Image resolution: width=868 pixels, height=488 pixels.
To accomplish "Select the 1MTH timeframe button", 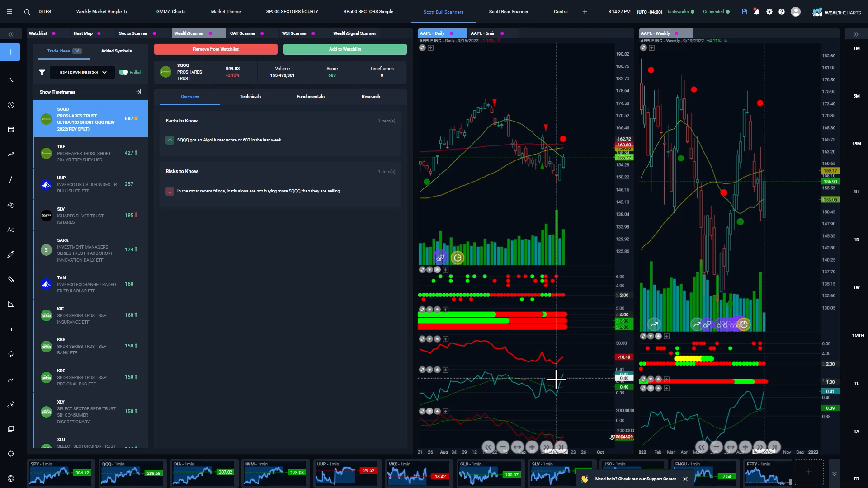I will [x=858, y=336].
